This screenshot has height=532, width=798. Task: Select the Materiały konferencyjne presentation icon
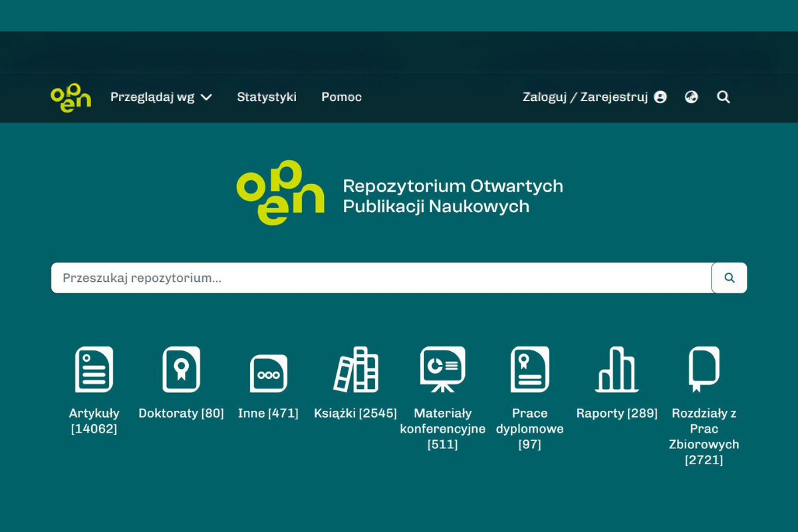[x=442, y=369]
